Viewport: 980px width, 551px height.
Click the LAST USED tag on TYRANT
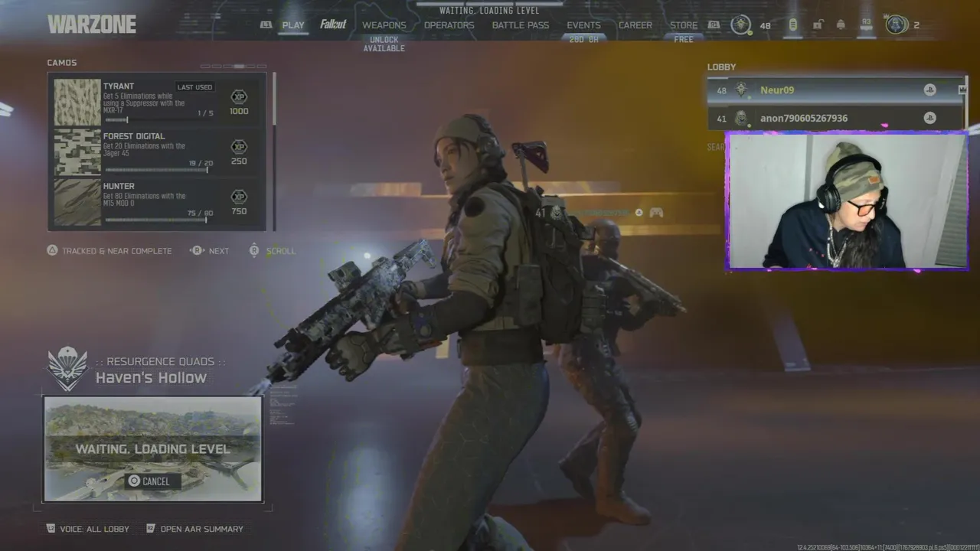coord(194,87)
